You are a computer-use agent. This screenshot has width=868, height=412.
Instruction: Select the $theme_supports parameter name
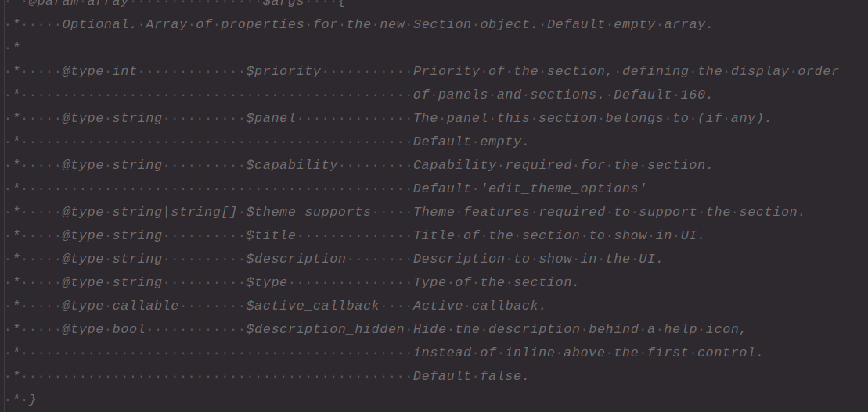click(308, 212)
